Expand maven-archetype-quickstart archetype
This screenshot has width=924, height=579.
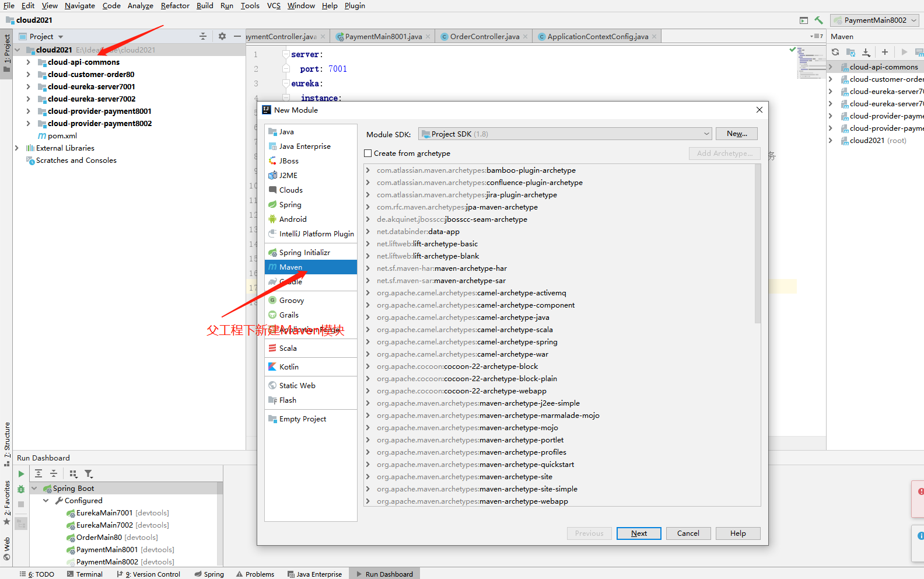pyautogui.click(x=368, y=465)
